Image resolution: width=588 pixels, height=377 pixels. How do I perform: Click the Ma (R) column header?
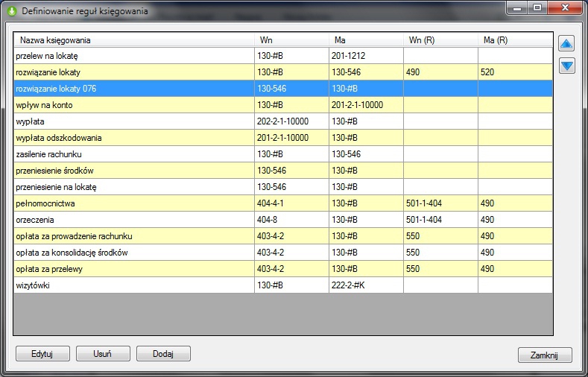click(515, 40)
